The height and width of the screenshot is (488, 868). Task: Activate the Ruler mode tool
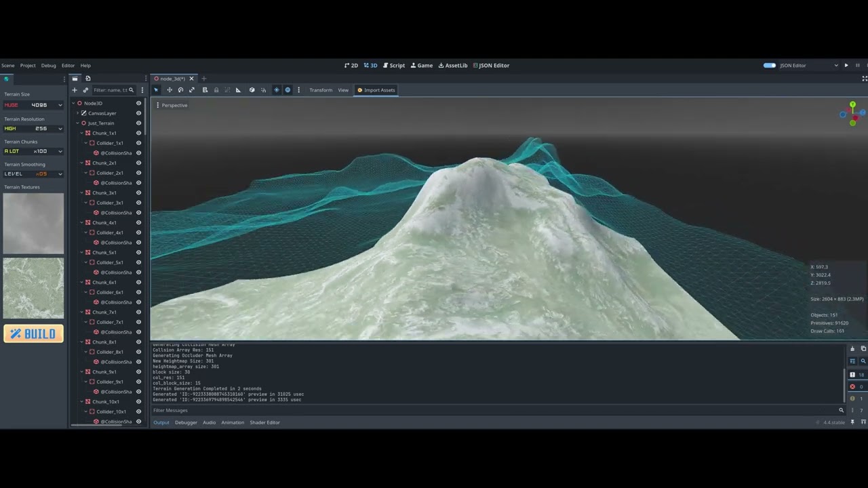point(238,90)
